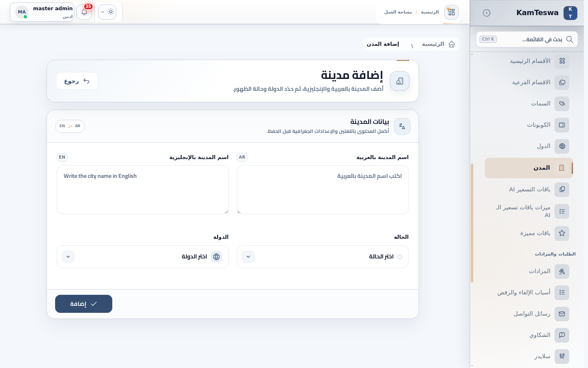Image resolution: width=588 pixels, height=368 pixels.
Task: Open الكوبونات coupon icon in sidebar
Action: (x=562, y=125)
